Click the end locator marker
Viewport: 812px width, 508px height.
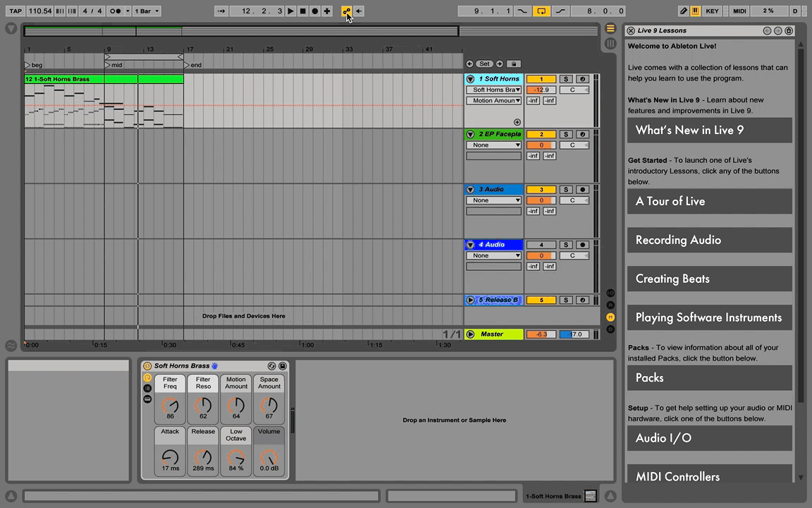click(193, 65)
